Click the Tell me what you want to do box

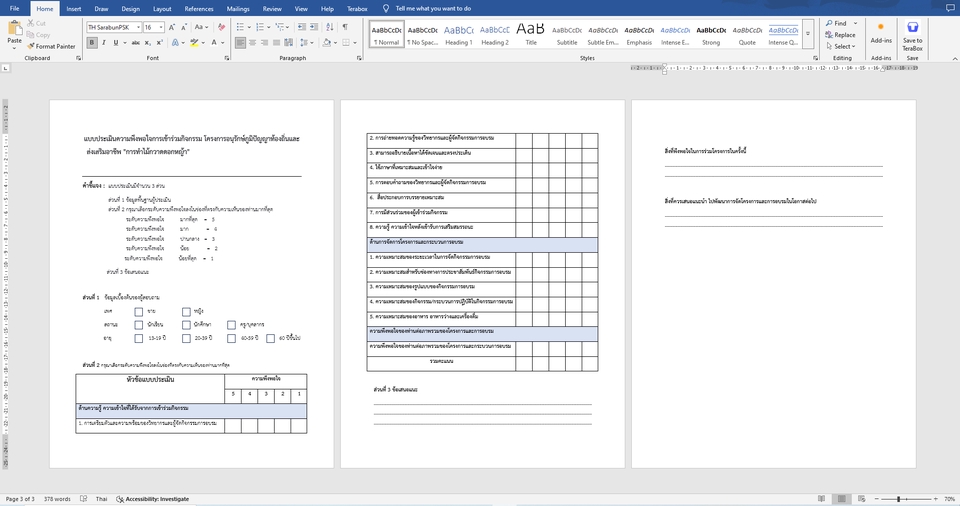click(427, 9)
